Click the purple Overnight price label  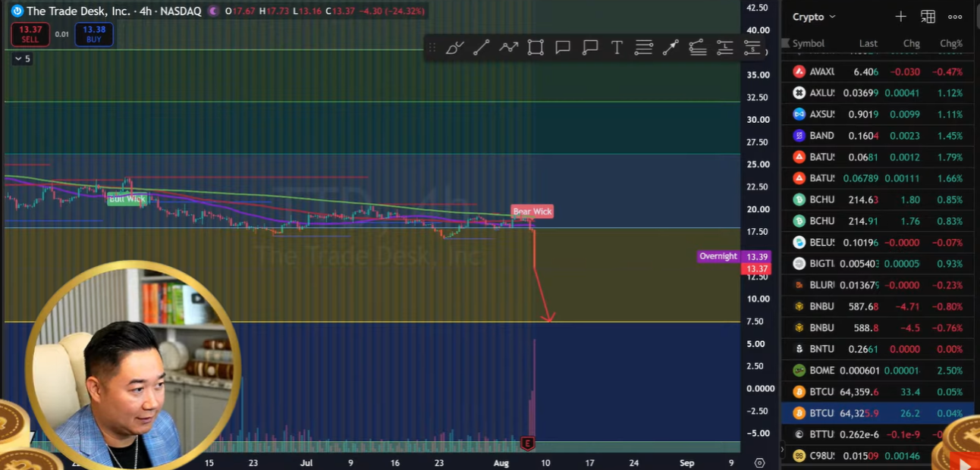[718, 256]
